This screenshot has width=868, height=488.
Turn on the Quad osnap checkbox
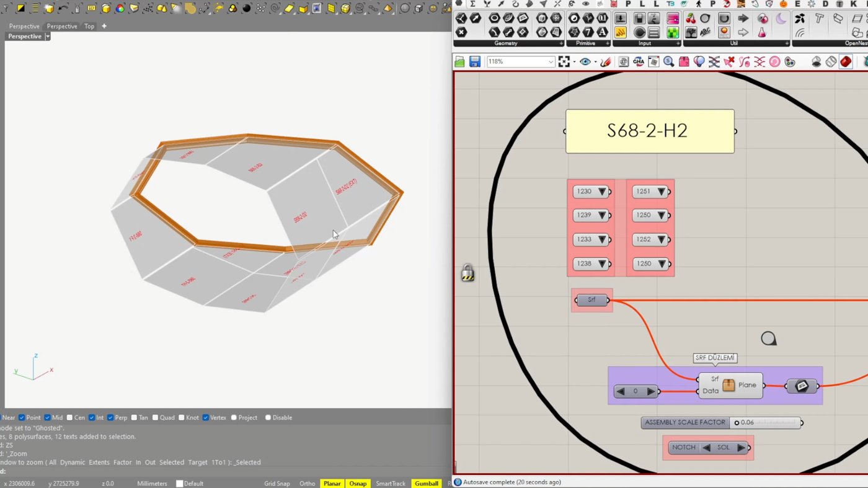tap(155, 418)
